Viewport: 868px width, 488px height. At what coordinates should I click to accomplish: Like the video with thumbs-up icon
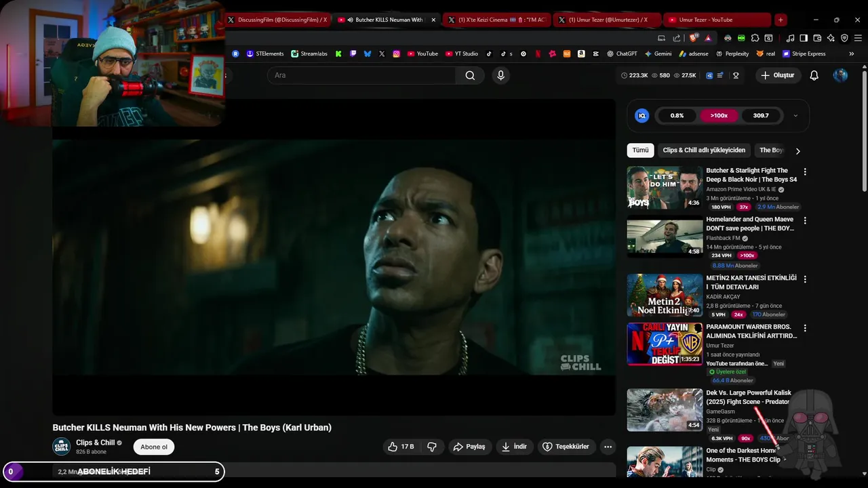[401, 447]
